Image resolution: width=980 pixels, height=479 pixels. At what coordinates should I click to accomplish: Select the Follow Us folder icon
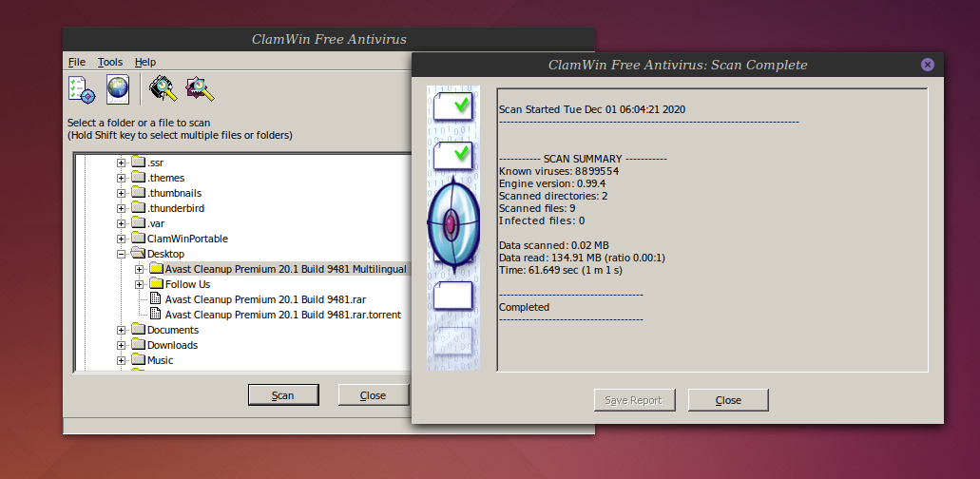156,284
